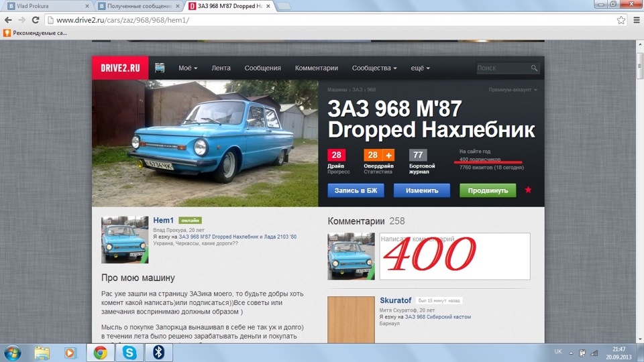Click the DRIVE2.RU logo

(120, 68)
